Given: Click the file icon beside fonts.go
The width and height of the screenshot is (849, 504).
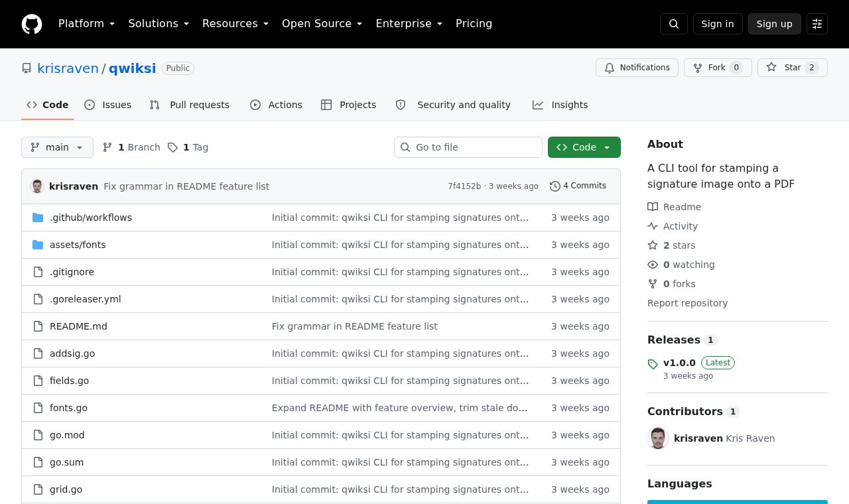Looking at the screenshot, I should (x=38, y=408).
